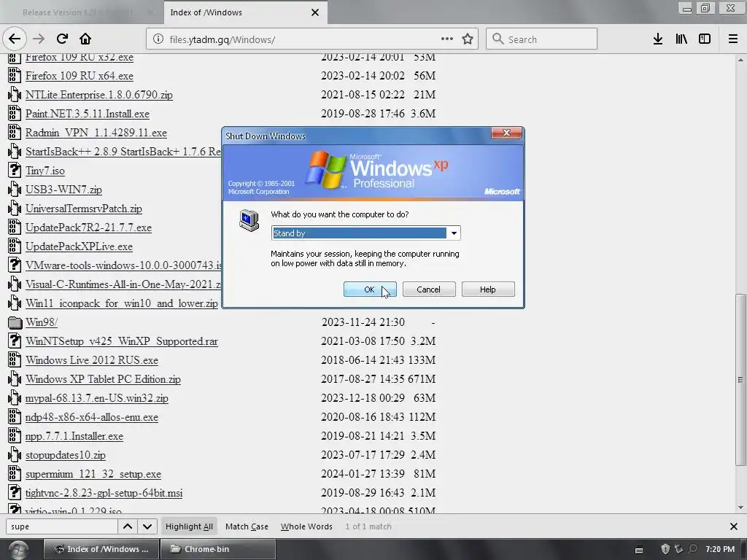Switch to the Release Version tab
Image resolution: width=747 pixels, height=560 pixels.
tap(81, 12)
